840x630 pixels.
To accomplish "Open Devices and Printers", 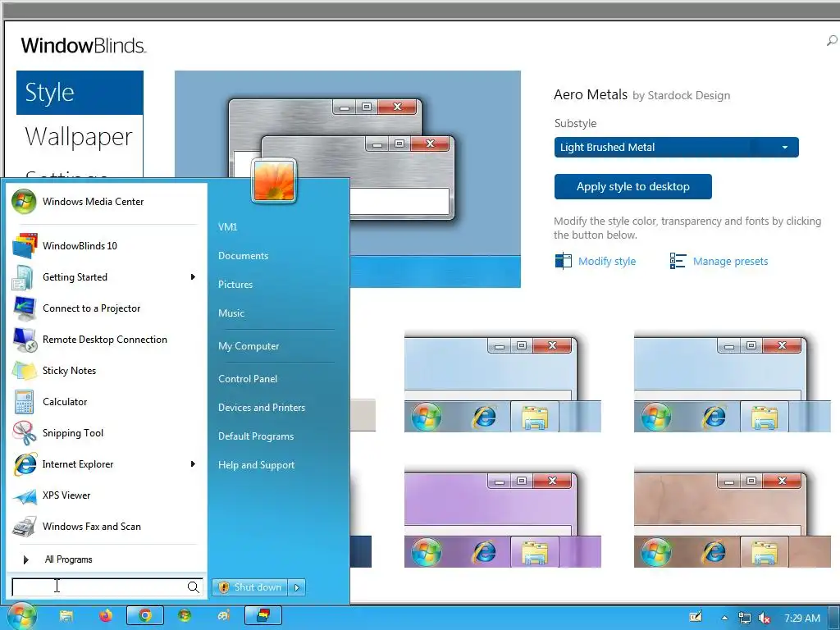I will coord(262,408).
